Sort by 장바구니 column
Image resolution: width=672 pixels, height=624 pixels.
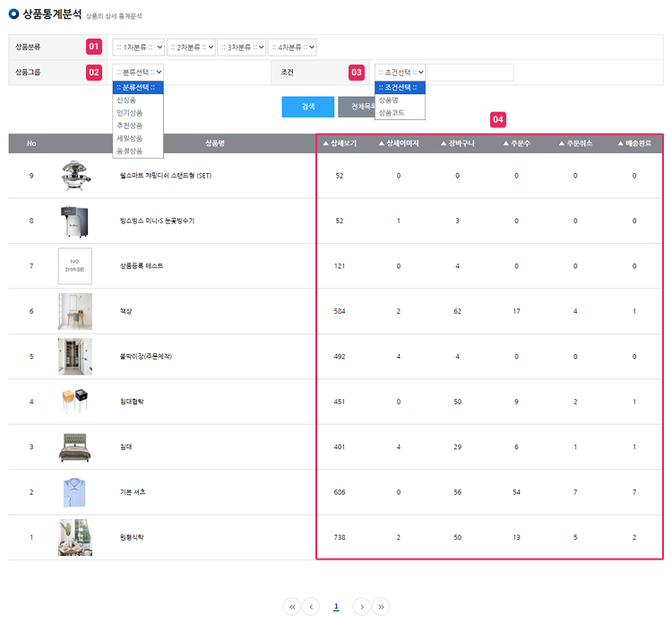point(457,143)
